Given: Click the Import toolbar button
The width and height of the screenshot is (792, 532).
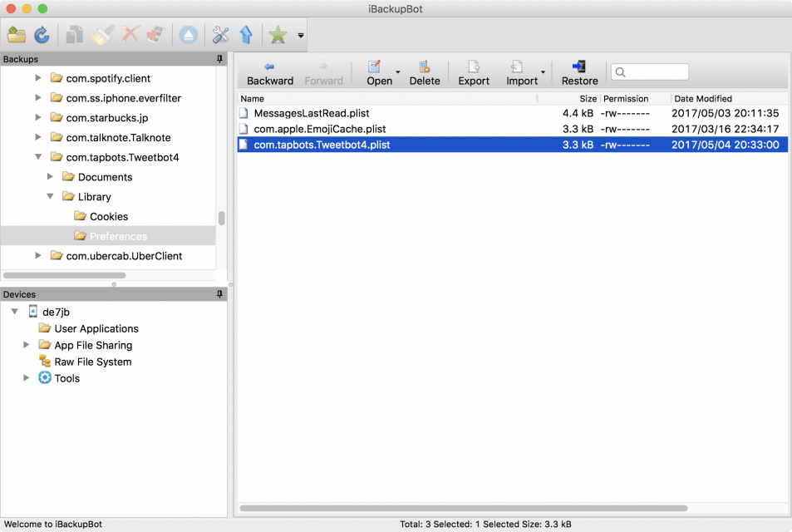Looking at the screenshot, I should tap(522, 74).
